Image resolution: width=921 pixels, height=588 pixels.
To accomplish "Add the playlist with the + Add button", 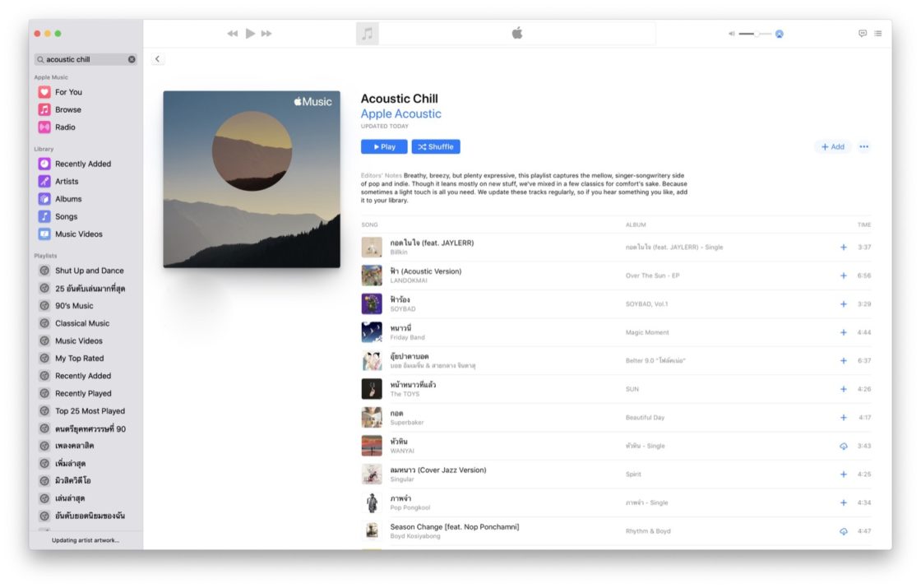I will point(833,147).
